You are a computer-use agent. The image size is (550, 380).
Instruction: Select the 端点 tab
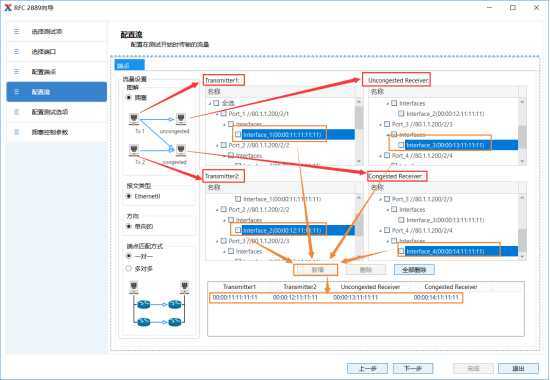tap(129, 65)
